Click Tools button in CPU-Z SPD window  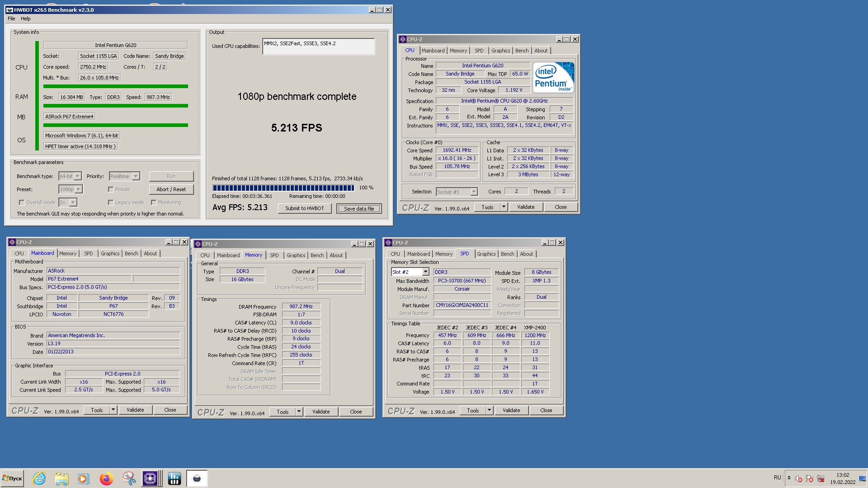pos(473,410)
